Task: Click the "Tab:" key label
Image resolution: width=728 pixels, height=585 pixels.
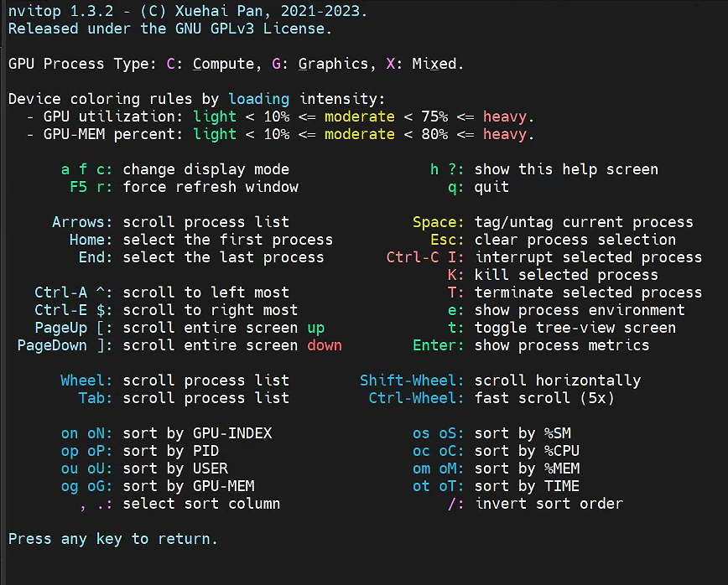Action: (96, 398)
